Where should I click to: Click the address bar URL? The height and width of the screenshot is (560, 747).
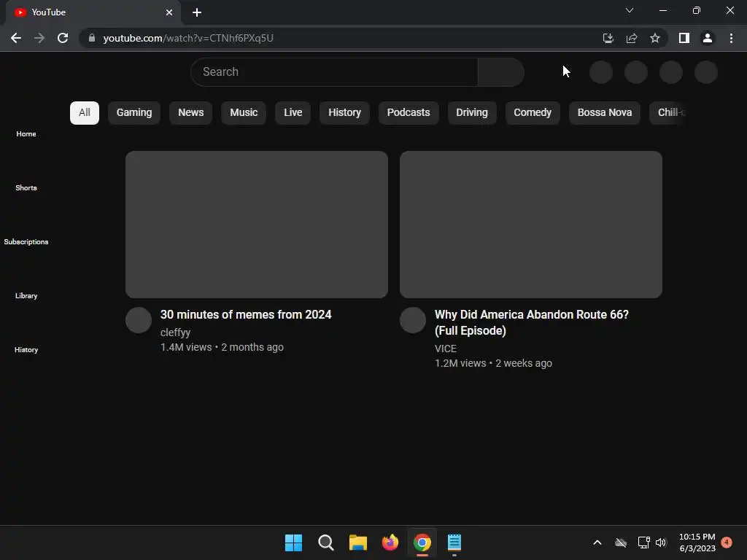[188, 38]
